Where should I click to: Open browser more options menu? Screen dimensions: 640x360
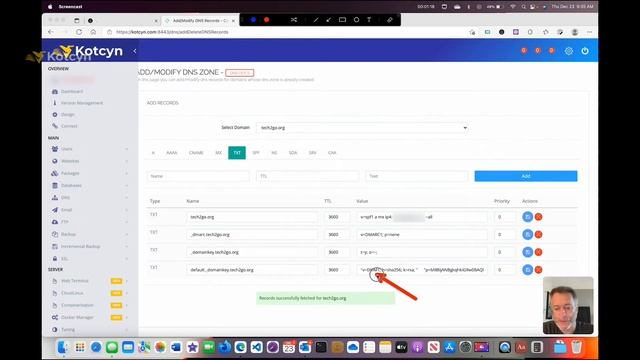(589, 32)
